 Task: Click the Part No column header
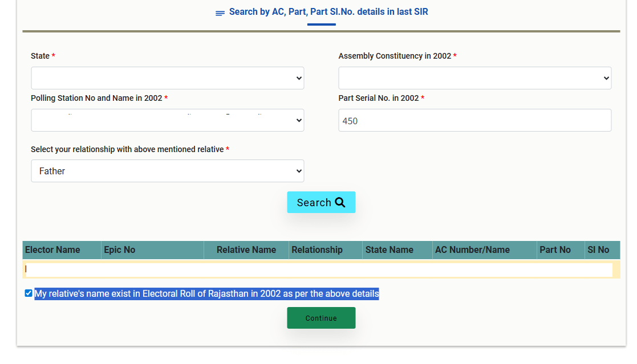click(555, 250)
